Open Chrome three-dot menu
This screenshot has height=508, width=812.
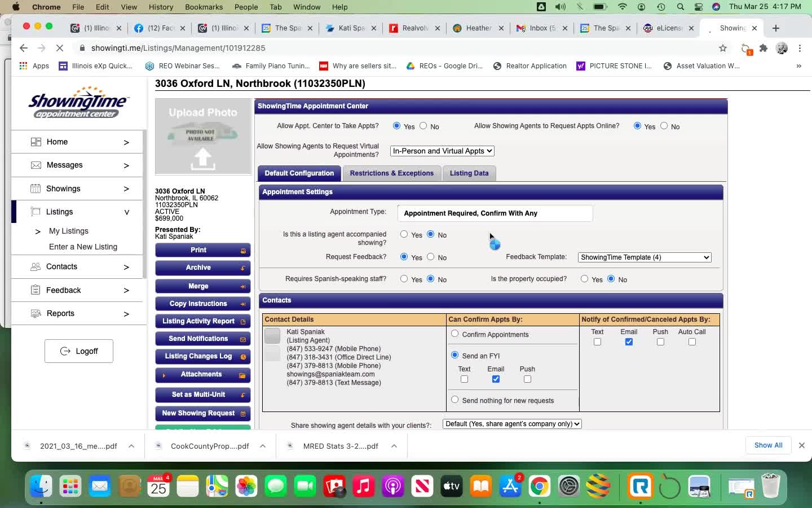(x=800, y=48)
